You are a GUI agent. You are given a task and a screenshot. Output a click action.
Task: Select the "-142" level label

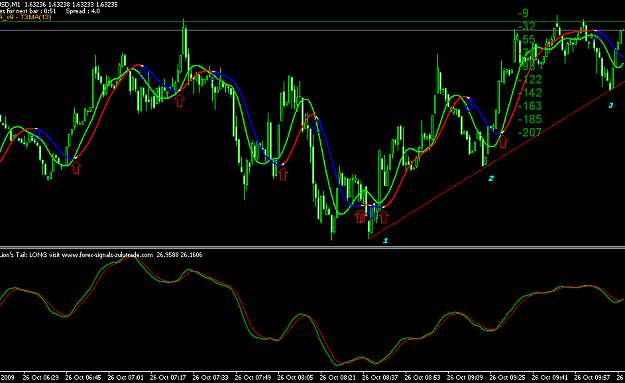(530, 92)
